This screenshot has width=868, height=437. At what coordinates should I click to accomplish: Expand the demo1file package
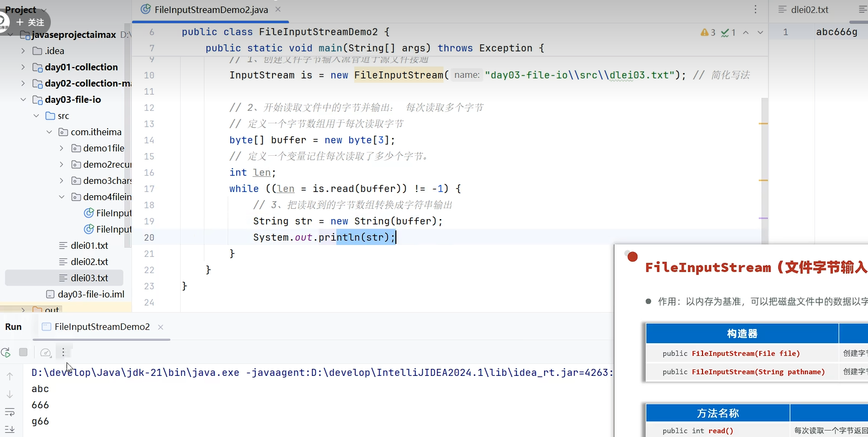tap(62, 148)
